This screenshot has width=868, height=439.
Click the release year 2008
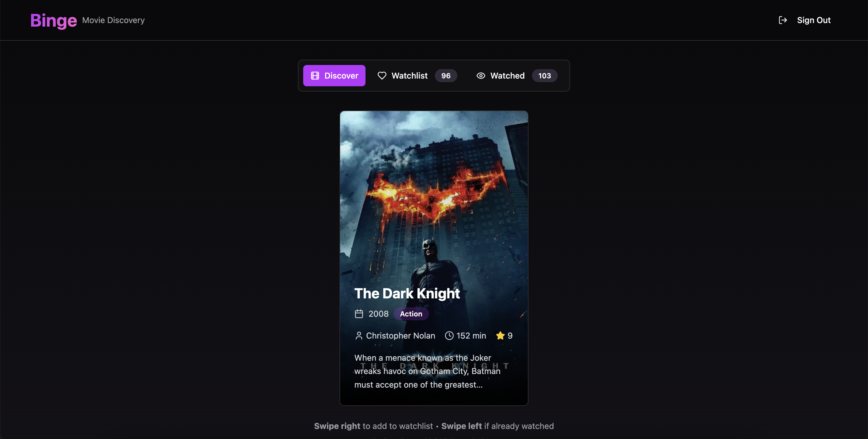378,314
